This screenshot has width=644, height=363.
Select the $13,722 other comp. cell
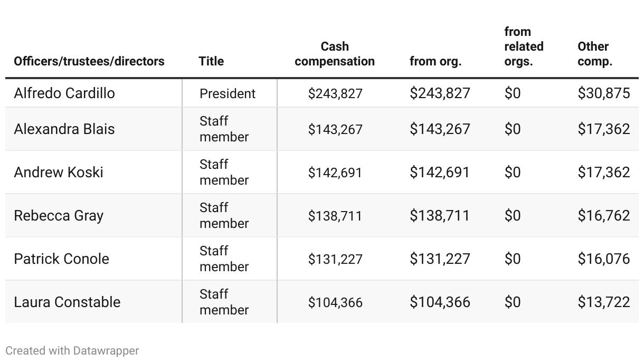tap(604, 302)
